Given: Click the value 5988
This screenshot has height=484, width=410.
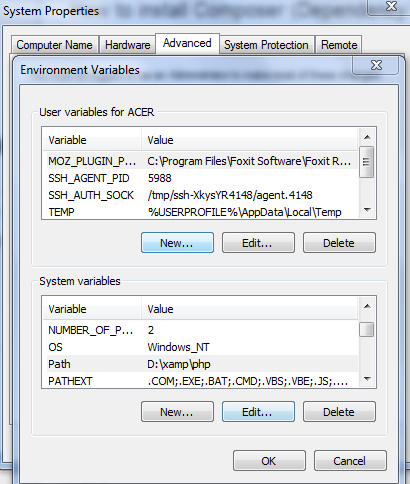Looking at the screenshot, I should (x=159, y=178).
